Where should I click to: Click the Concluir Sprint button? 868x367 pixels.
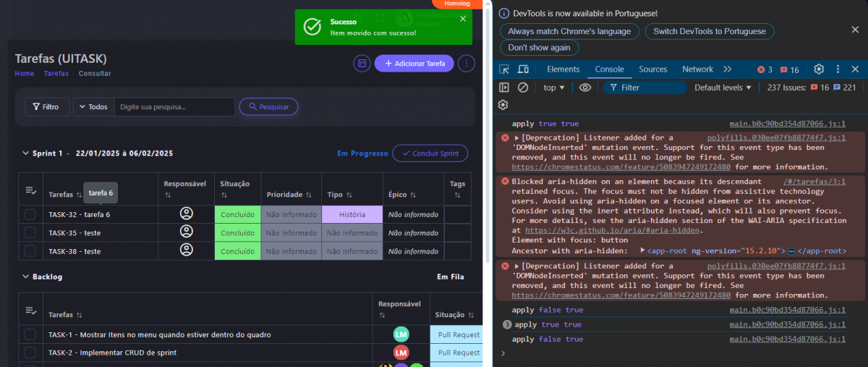point(430,153)
